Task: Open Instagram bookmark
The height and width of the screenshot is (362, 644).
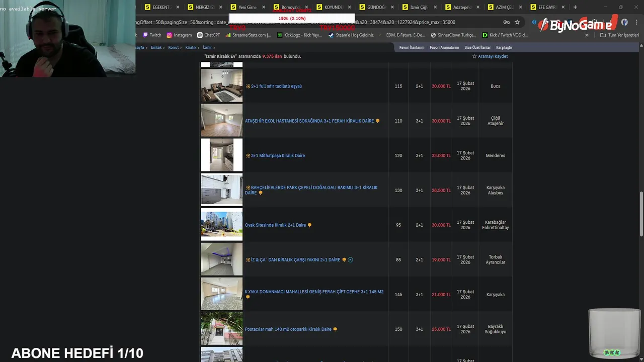Action: tap(179, 35)
